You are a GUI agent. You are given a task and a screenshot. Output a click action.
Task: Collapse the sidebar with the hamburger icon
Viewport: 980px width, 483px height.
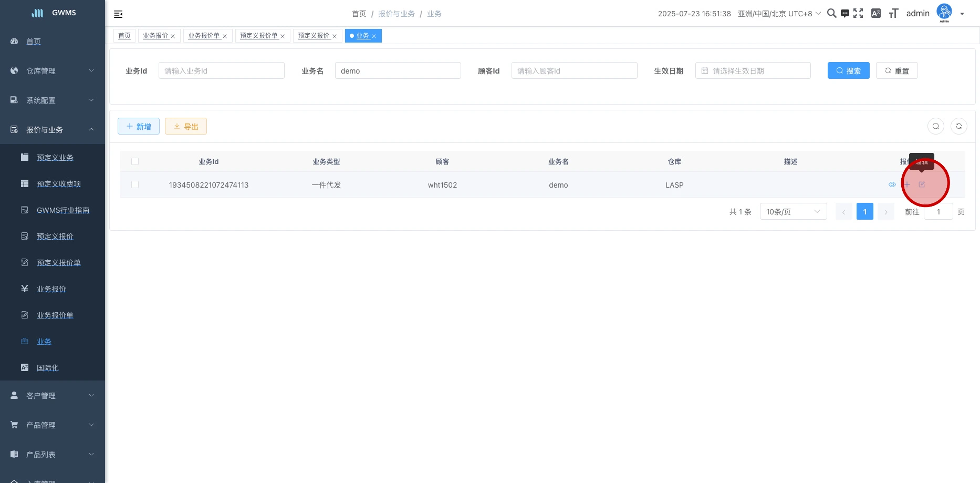(x=118, y=14)
